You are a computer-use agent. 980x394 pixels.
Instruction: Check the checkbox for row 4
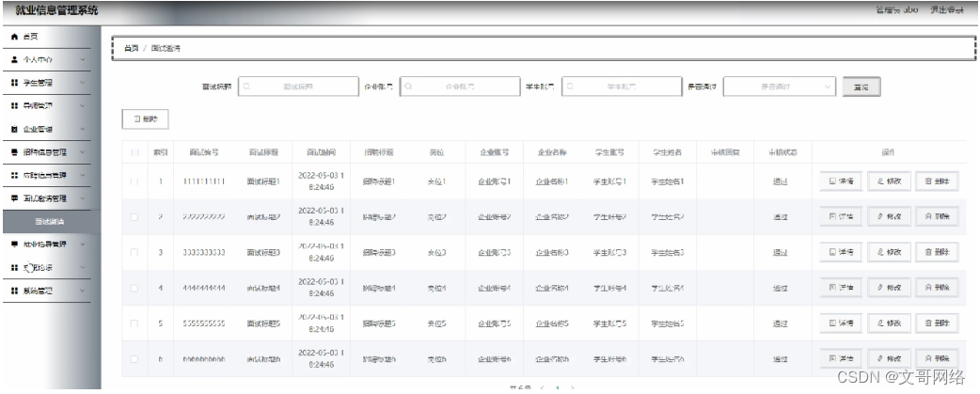tap(134, 288)
